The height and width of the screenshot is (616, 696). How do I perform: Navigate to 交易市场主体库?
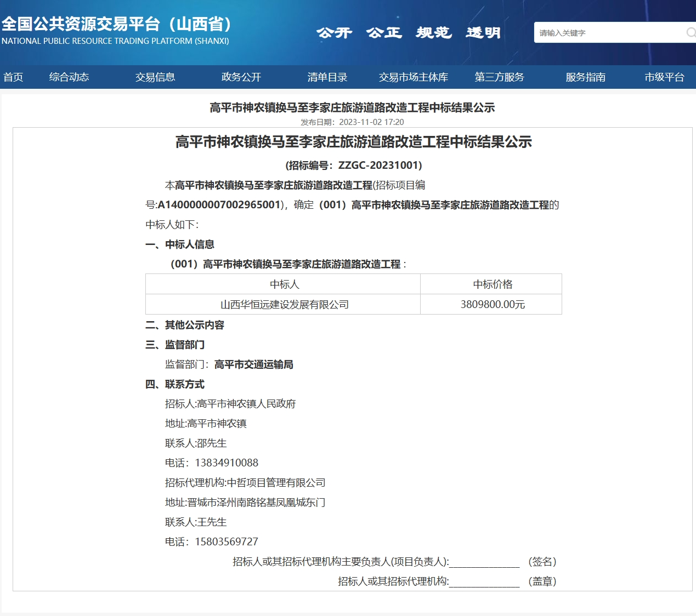click(414, 77)
